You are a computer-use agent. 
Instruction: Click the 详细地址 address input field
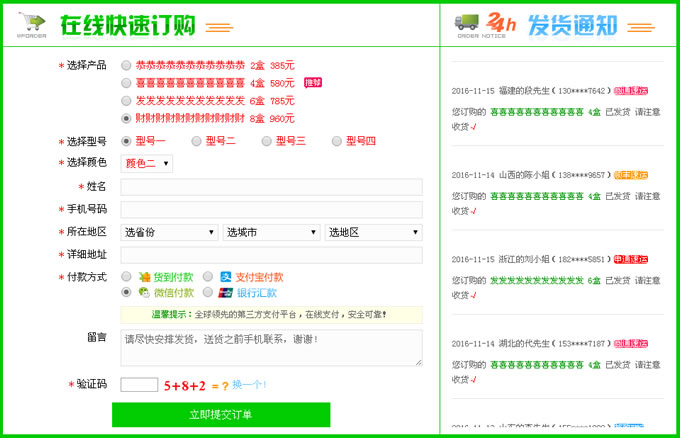coord(271,255)
